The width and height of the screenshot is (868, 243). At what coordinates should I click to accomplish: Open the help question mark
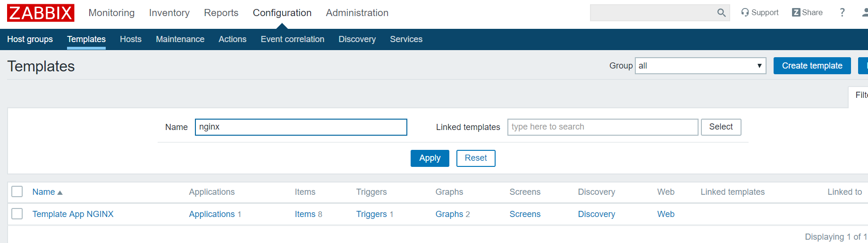842,13
